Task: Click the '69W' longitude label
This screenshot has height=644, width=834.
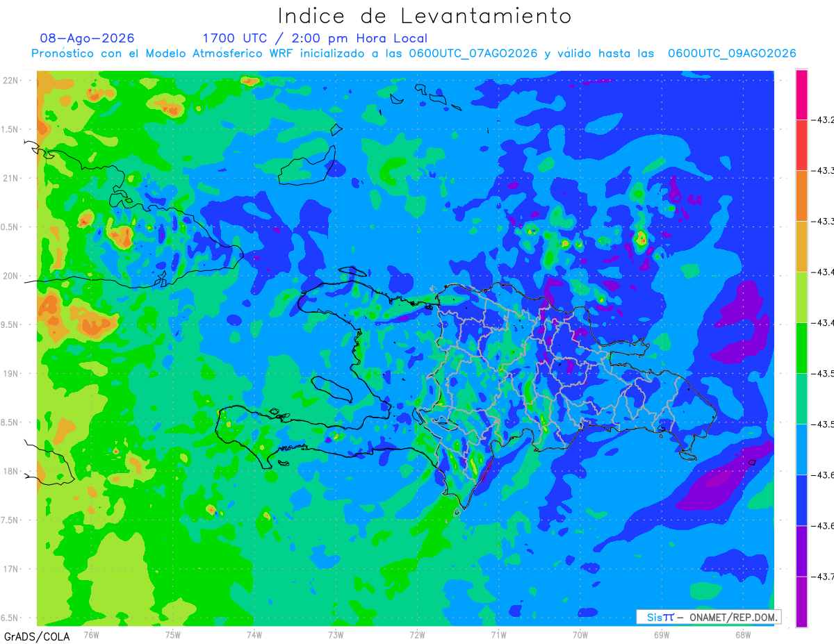Action: coord(662,634)
